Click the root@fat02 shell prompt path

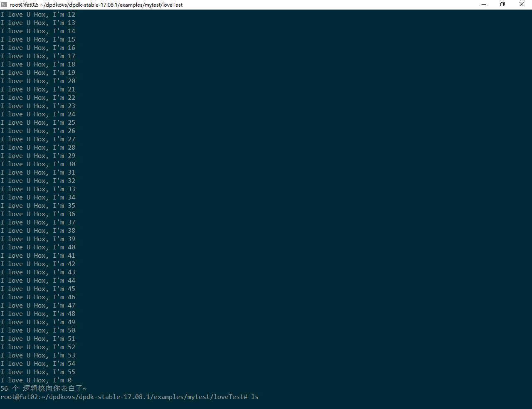pos(124,397)
